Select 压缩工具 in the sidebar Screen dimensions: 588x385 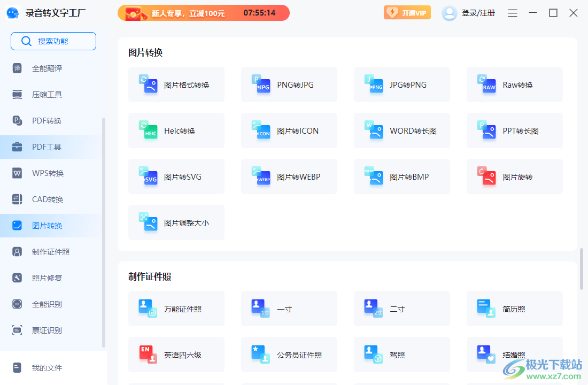(x=51, y=95)
